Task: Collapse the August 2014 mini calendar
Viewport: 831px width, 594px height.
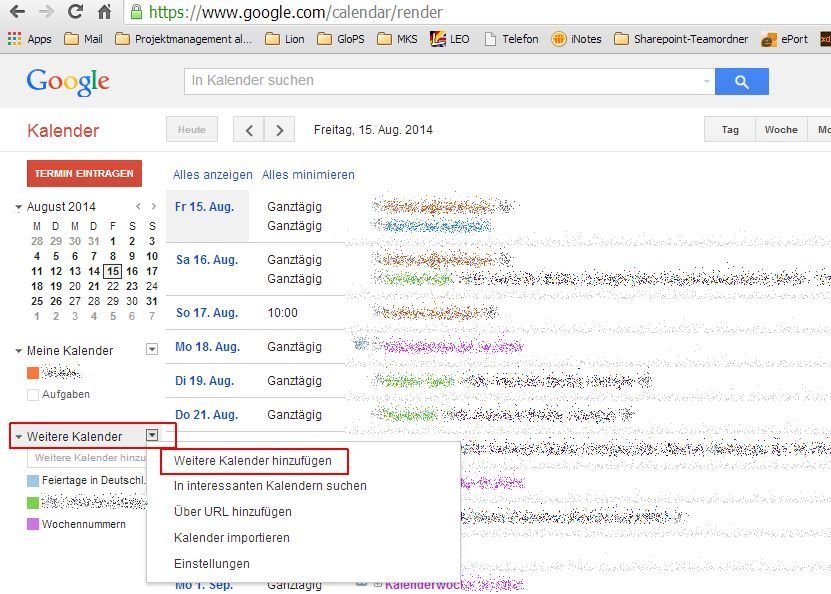Action: (19, 207)
